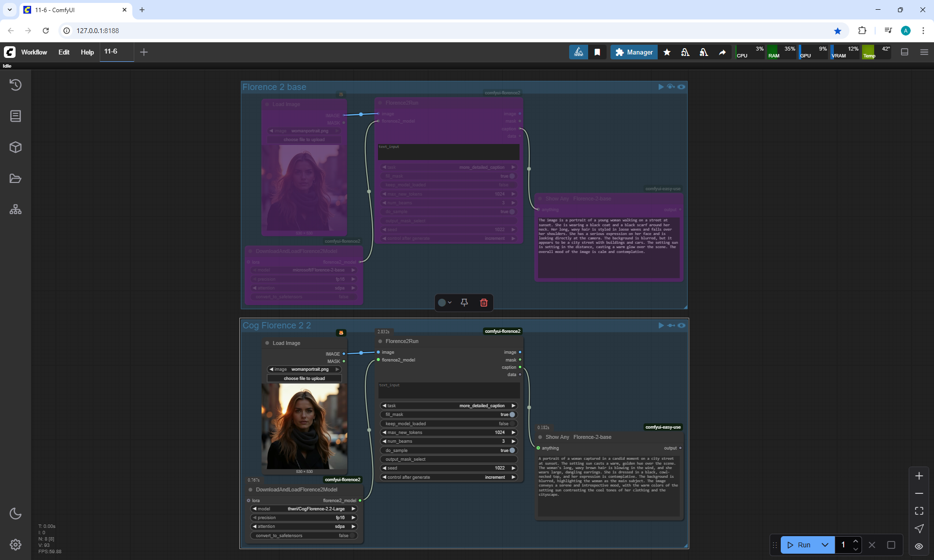Click the fit view icon
This screenshot has width=934, height=560.
[x=919, y=511]
